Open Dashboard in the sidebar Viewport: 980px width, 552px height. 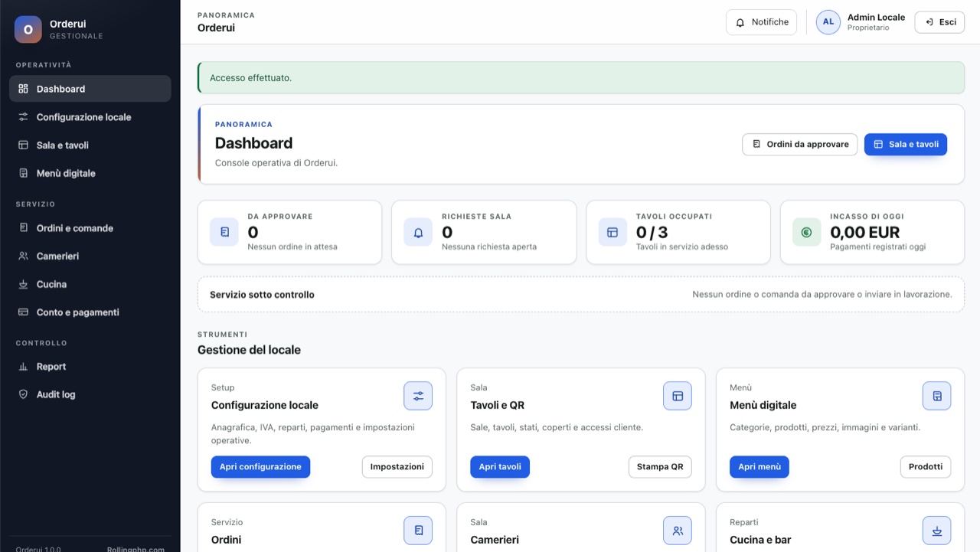pos(90,89)
